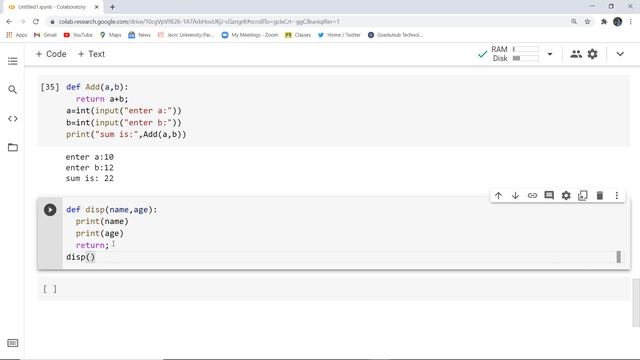This screenshot has height=360, width=640.
Task: Click the 'def Add(a,b):' code line
Action: [x=97, y=87]
